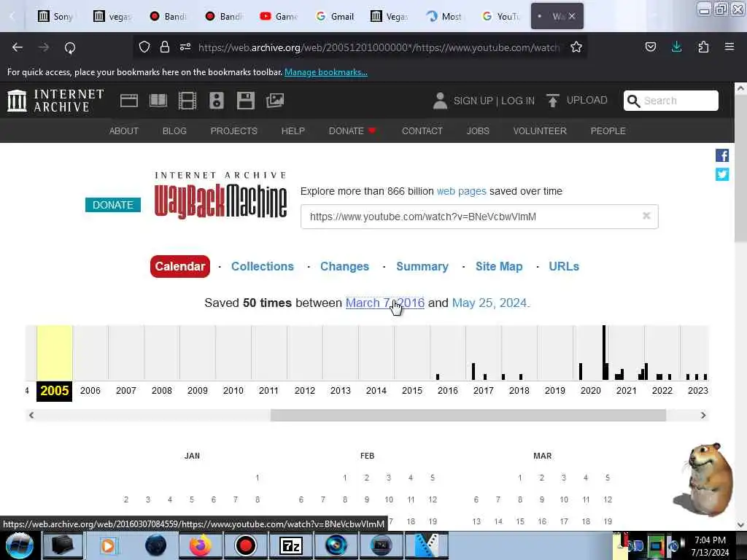Image resolution: width=747 pixels, height=560 pixels.
Task: Open the Software floppy icon
Action: (x=246, y=101)
